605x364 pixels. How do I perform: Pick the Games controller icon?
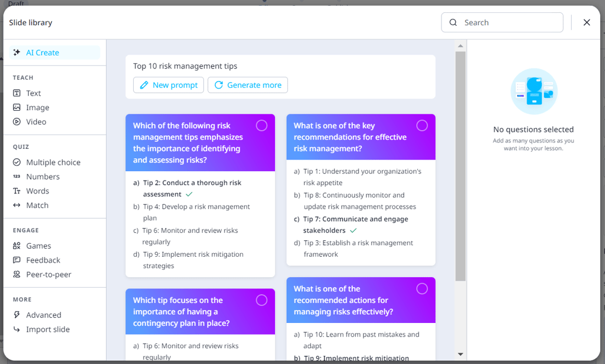click(x=17, y=246)
